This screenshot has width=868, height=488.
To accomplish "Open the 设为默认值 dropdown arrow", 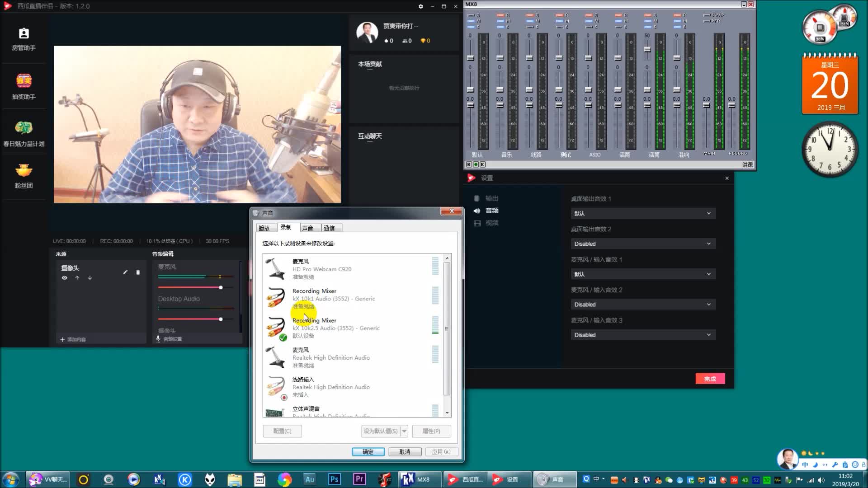I will click(x=404, y=431).
